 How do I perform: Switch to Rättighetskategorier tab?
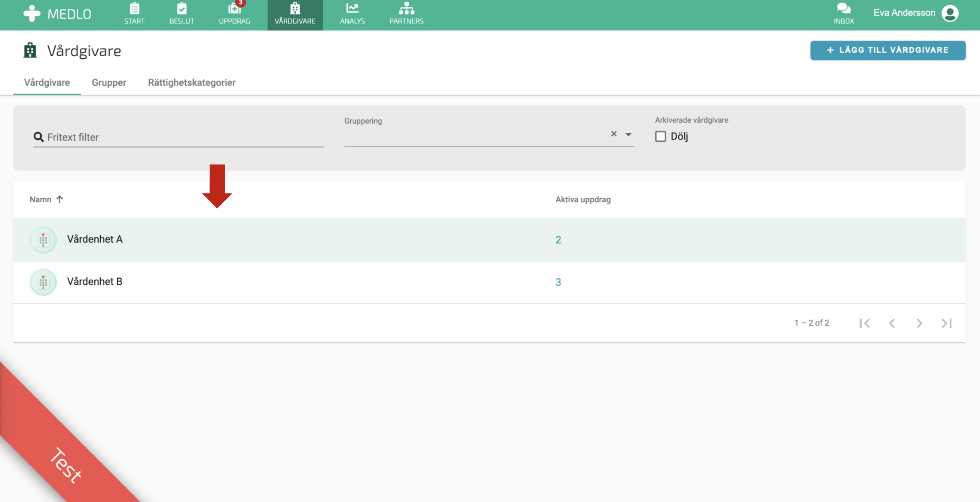(192, 82)
